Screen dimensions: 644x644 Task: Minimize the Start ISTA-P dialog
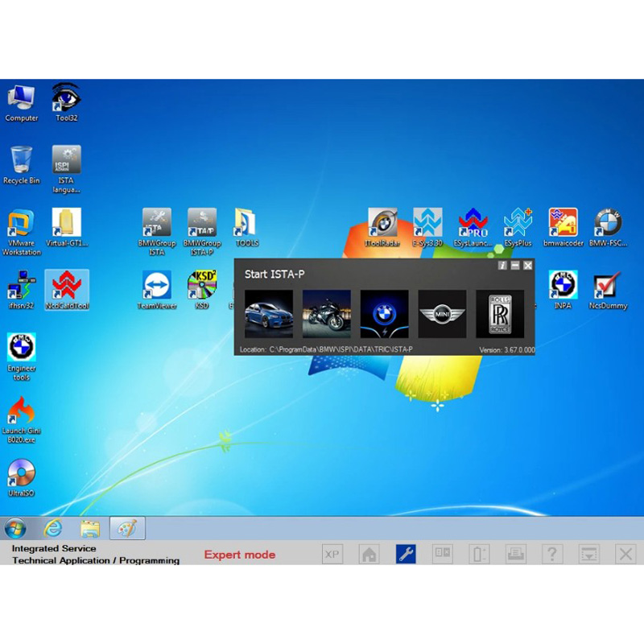pyautogui.click(x=515, y=266)
